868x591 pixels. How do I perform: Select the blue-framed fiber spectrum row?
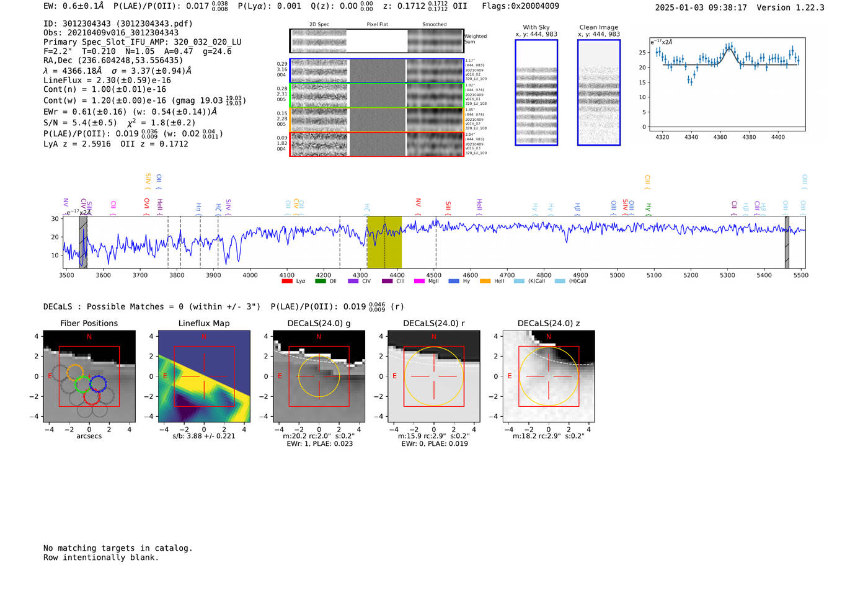click(x=376, y=71)
